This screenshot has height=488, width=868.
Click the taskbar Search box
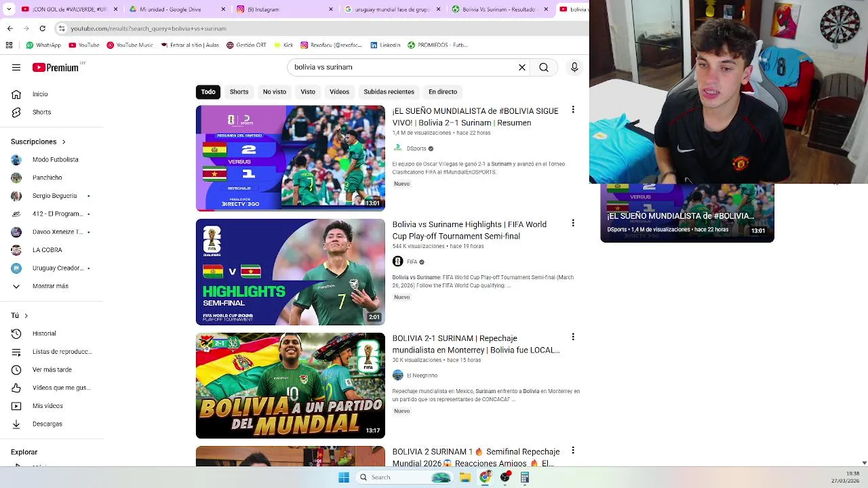tap(404, 477)
